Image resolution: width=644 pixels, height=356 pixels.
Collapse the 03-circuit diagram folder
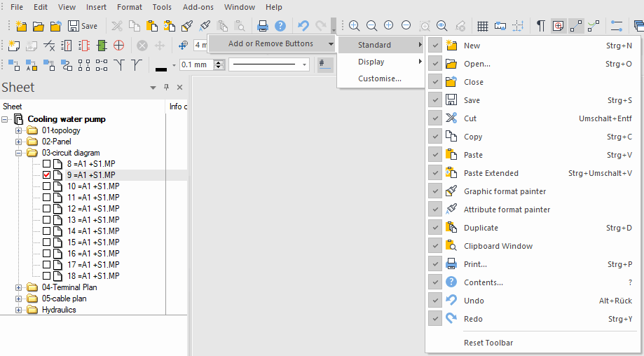point(19,153)
